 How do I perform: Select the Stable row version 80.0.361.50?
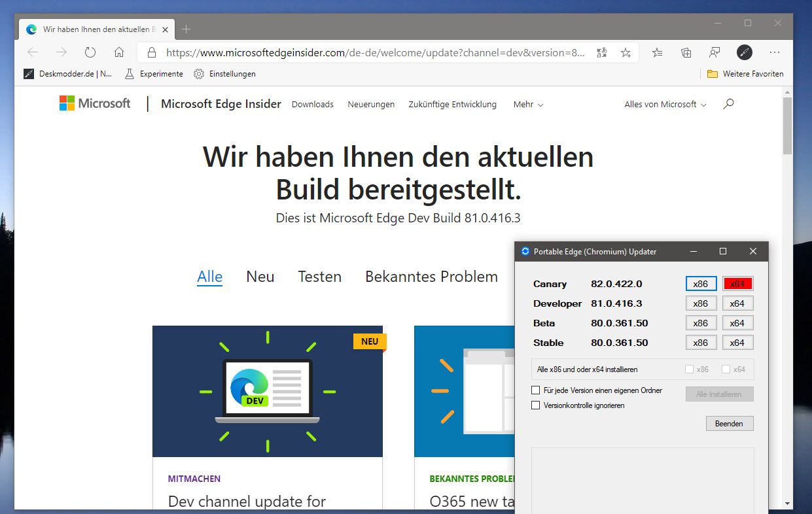[x=620, y=343]
